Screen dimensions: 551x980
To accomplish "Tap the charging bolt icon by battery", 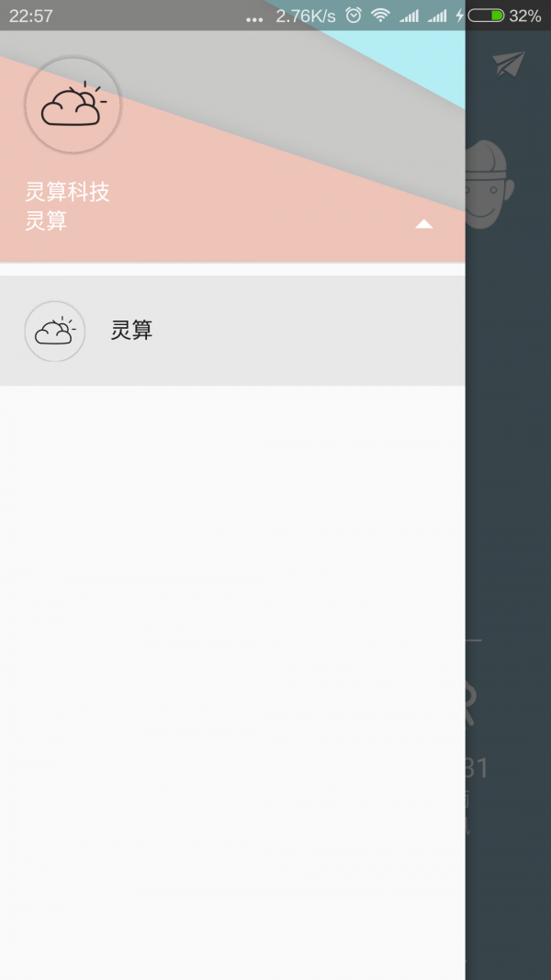I will pyautogui.click(x=460, y=16).
